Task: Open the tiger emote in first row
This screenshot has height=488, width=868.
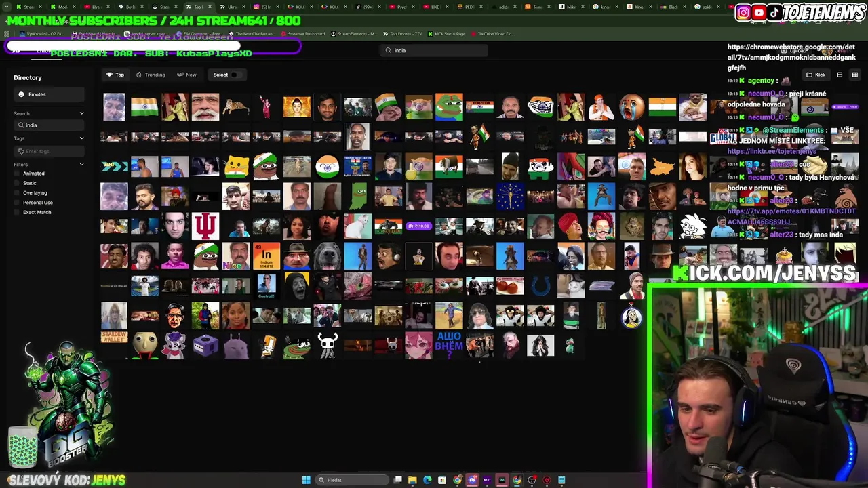Action: click(236, 107)
